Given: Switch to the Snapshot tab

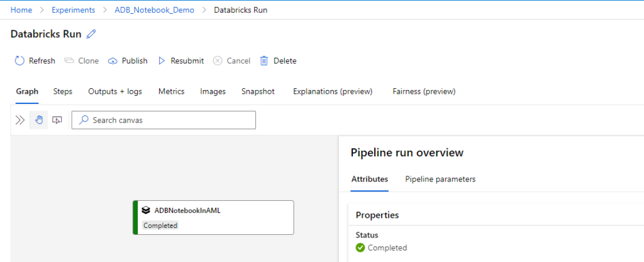Looking at the screenshot, I should pos(258,91).
